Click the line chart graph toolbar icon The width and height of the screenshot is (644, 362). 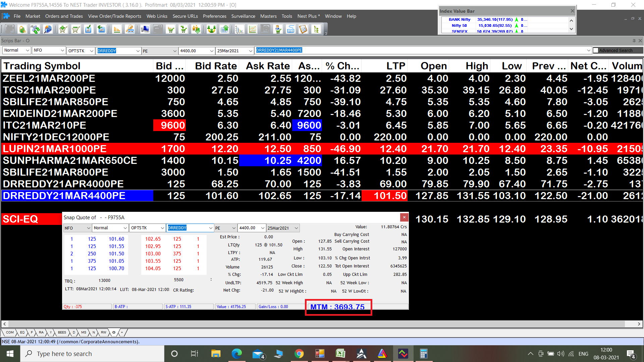[253, 29]
